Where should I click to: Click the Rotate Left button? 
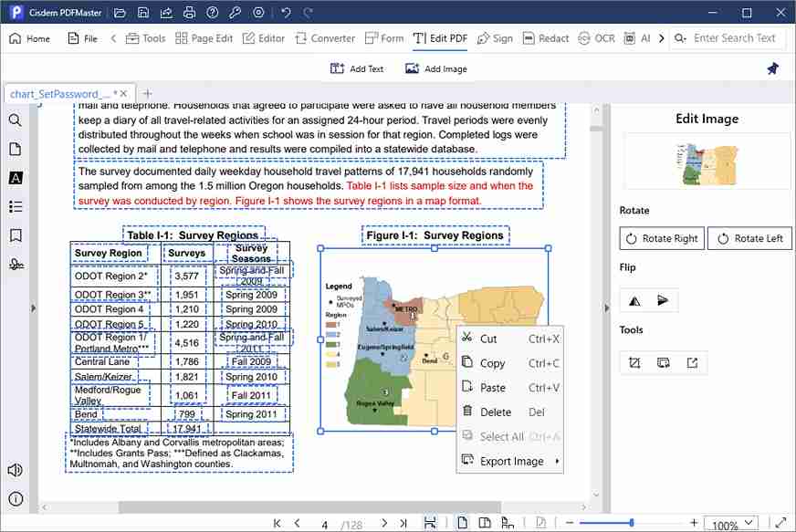point(749,238)
